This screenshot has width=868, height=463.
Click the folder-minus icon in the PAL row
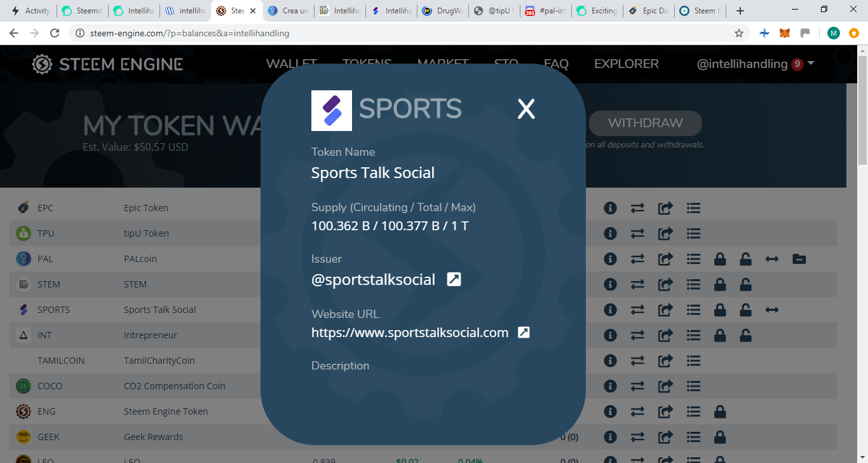(x=799, y=259)
